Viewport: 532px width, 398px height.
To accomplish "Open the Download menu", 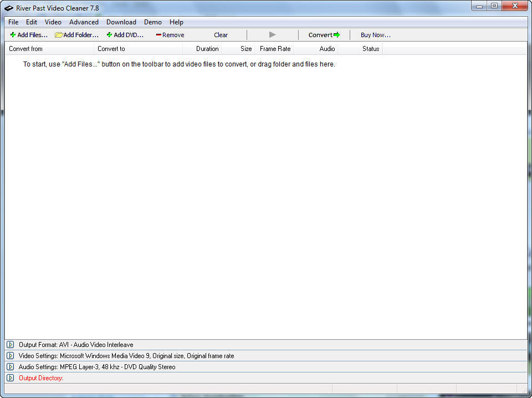I will (121, 22).
